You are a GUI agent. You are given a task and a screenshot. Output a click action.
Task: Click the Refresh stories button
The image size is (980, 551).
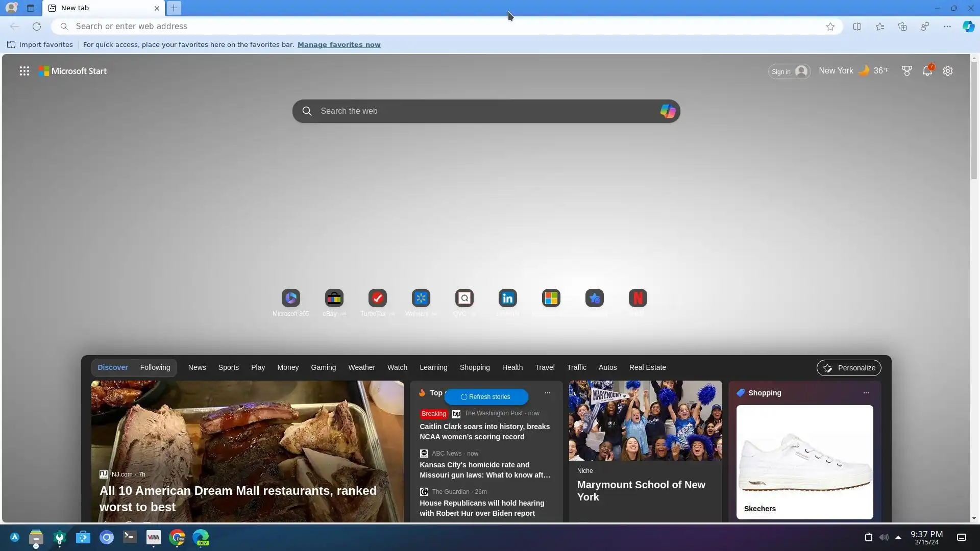click(486, 397)
